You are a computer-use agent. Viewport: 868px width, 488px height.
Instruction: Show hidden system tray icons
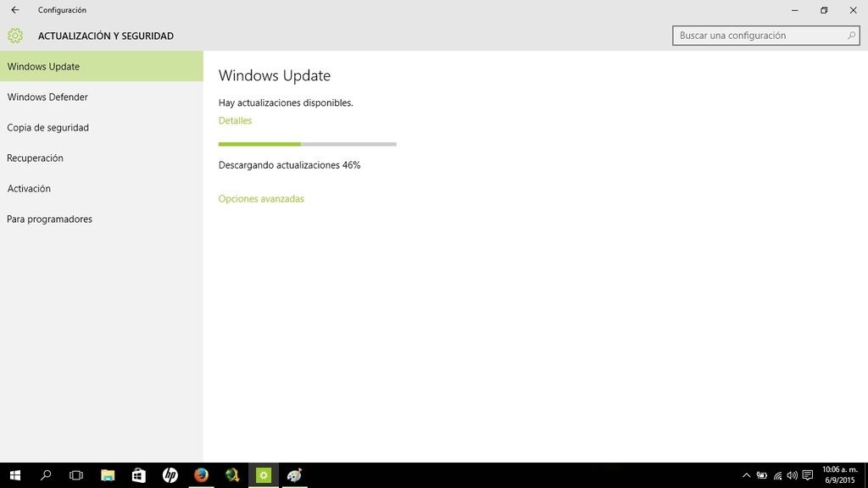click(x=746, y=475)
